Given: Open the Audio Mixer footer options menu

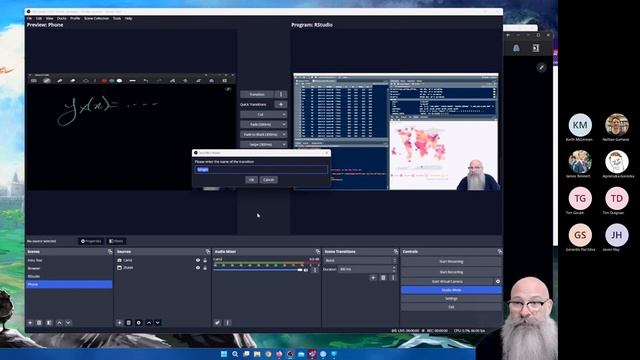Looking at the screenshot, I should [228, 322].
